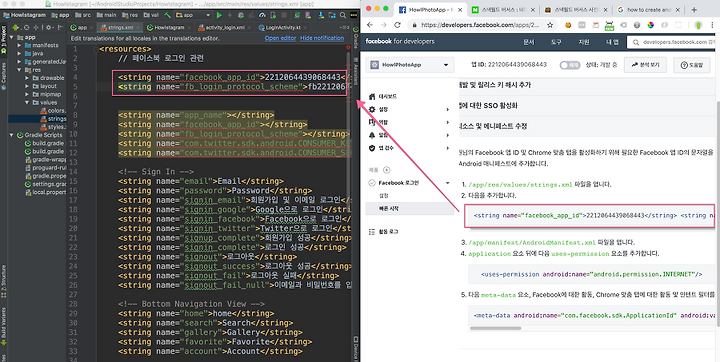The width and height of the screenshot is (720, 362).
Task: Click the app review shield icon
Action: pyautogui.click(x=372, y=148)
